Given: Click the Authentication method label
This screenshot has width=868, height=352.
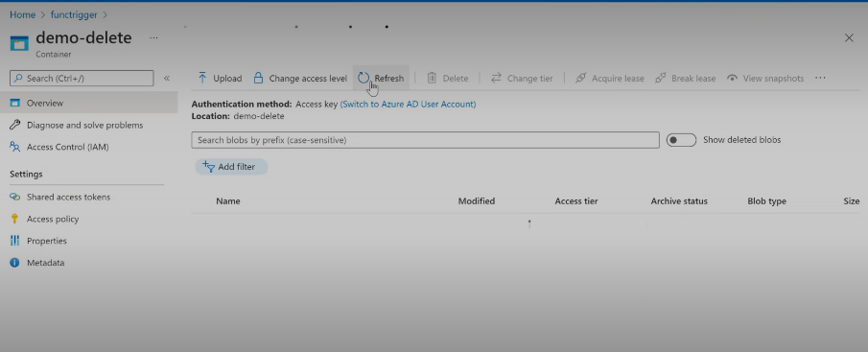Looking at the screenshot, I should [x=242, y=104].
